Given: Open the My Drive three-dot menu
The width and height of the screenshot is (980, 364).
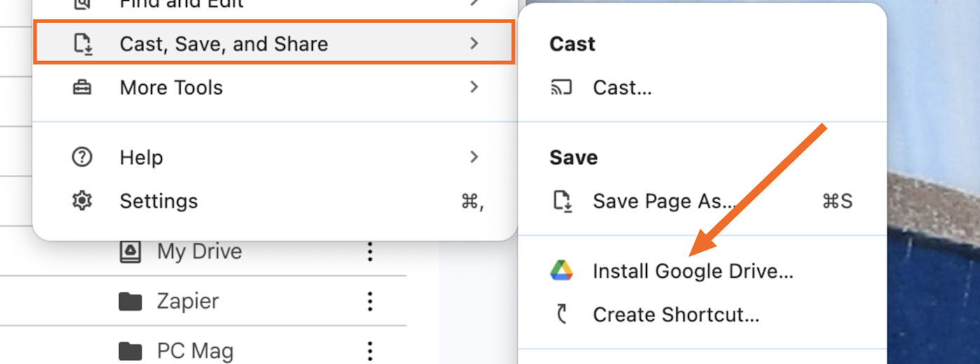Looking at the screenshot, I should click(x=370, y=251).
